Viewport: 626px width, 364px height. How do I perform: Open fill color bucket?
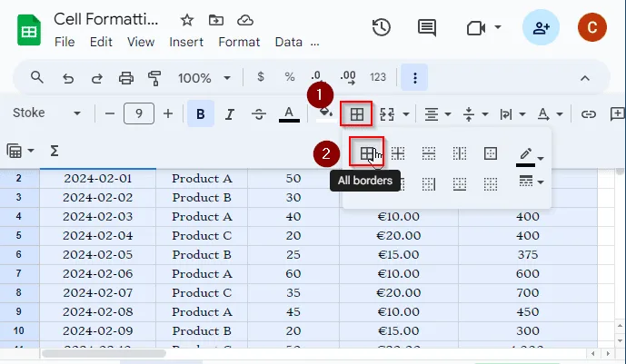325,114
